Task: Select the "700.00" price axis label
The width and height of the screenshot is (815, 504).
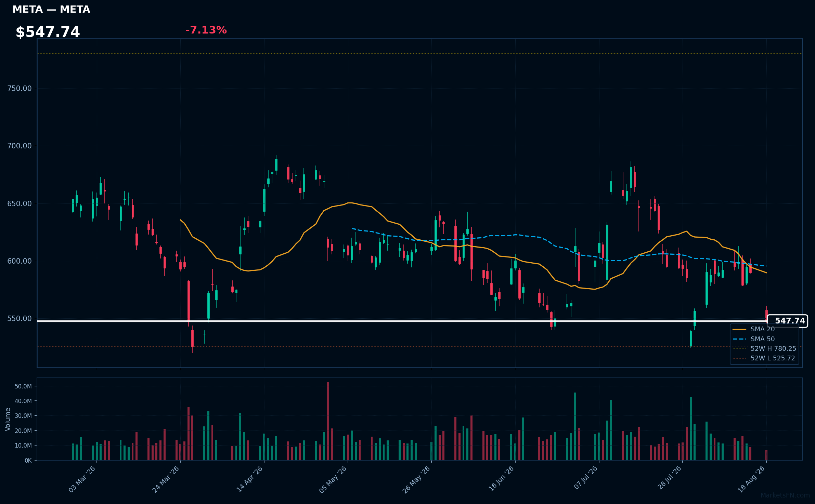Action: (x=20, y=146)
